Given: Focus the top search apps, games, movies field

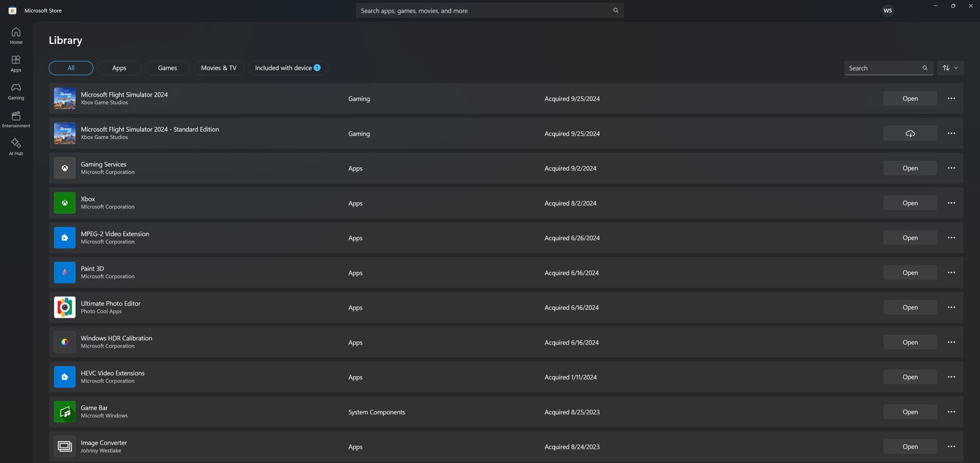Looking at the screenshot, I should [x=489, y=10].
